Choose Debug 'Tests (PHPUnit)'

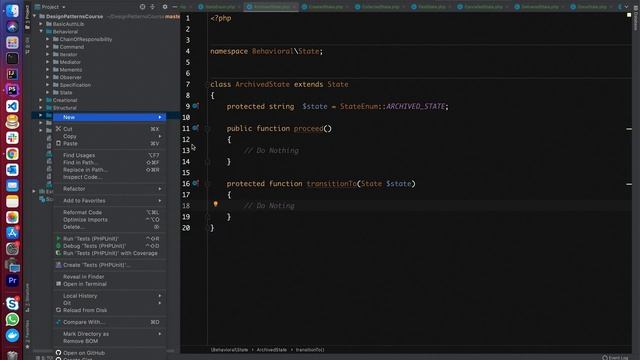tap(109, 246)
